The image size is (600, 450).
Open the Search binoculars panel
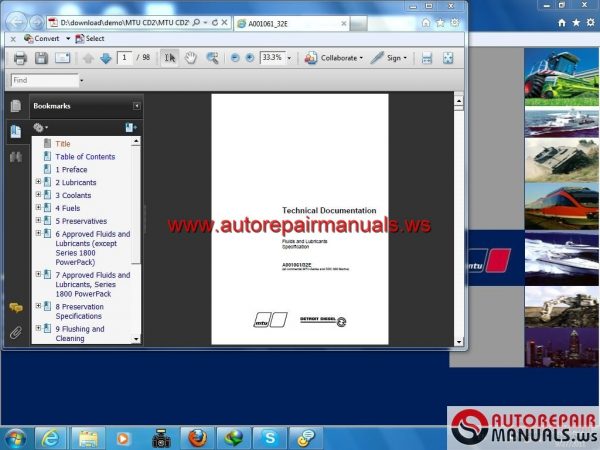click(16, 157)
